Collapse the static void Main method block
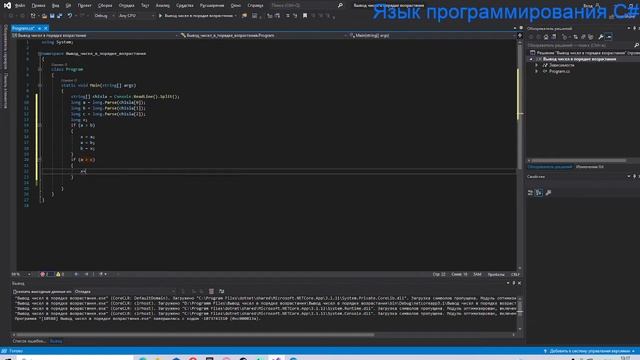Screen dimensions: 640x360 [x=40, y=85]
